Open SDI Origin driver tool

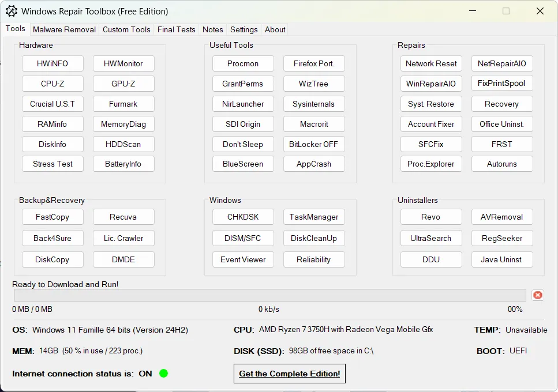pos(243,124)
